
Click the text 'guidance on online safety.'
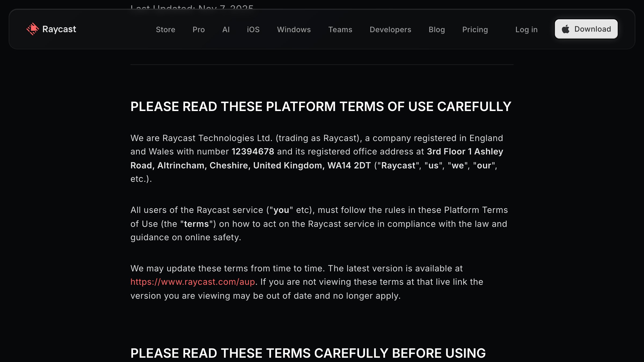click(x=186, y=237)
